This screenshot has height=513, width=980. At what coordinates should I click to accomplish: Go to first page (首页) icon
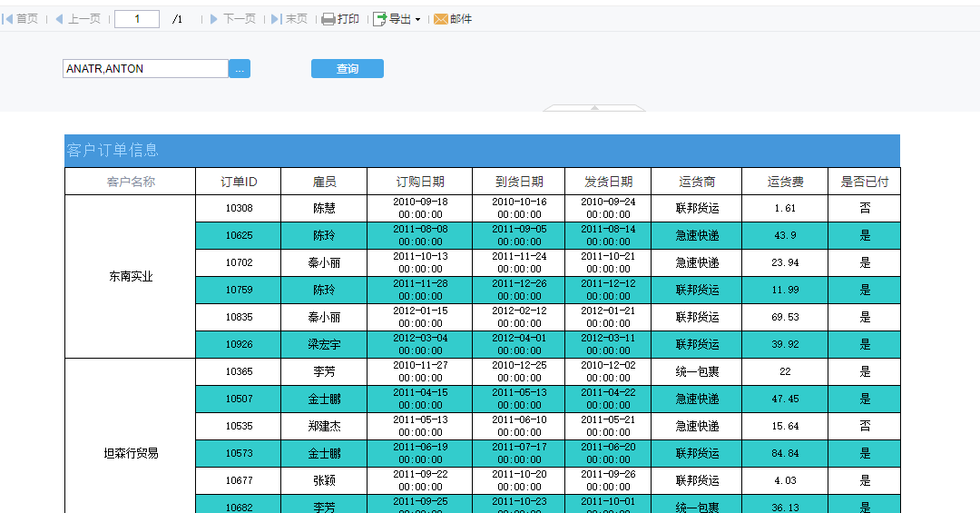tap(7, 19)
